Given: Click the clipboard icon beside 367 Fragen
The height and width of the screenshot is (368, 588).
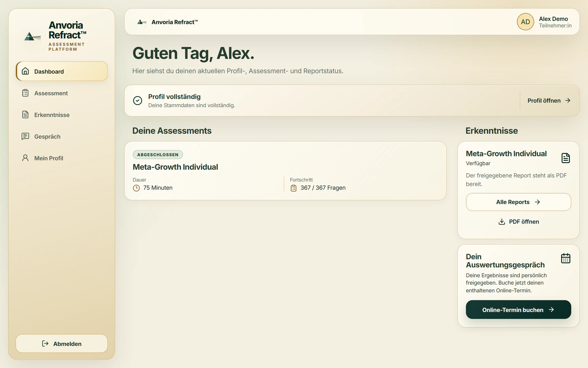Looking at the screenshot, I should coord(293,188).
